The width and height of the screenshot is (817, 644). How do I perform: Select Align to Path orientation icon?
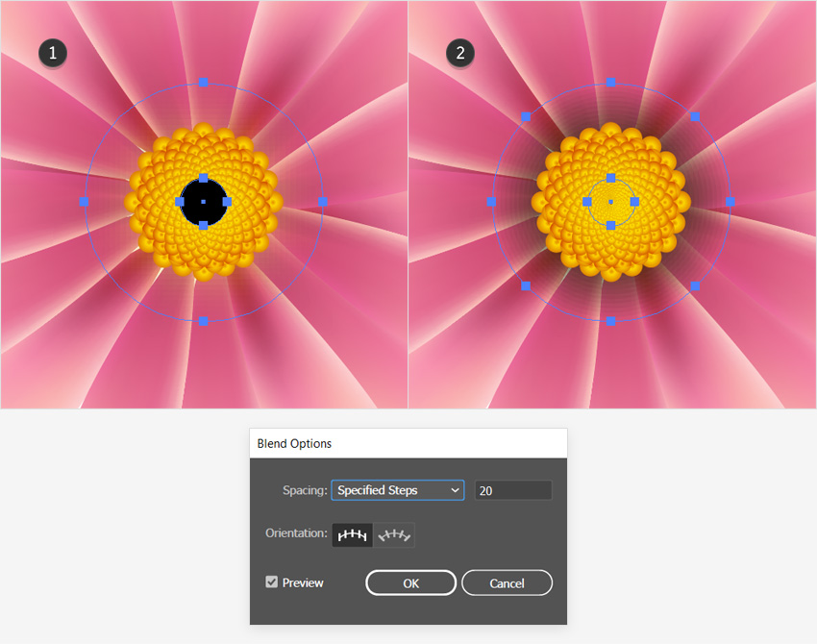coord(394,535)
